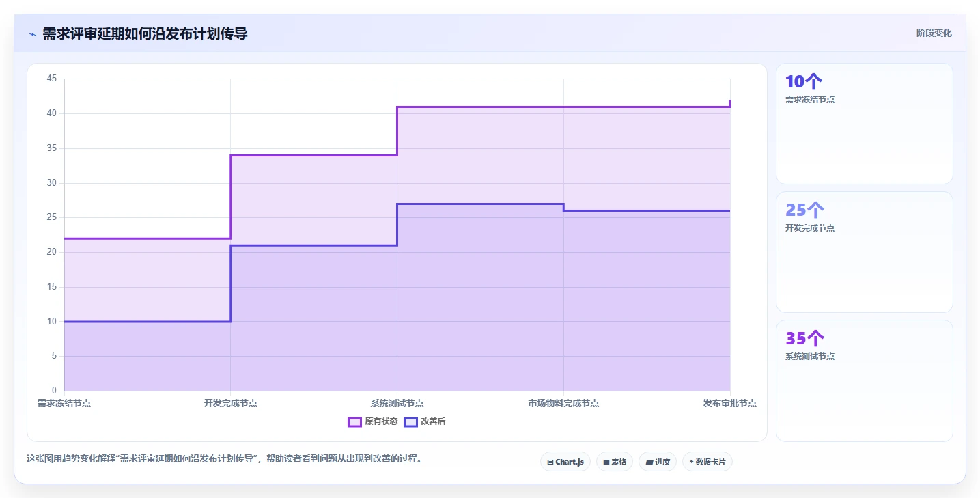
Task: Click the caption text below the chart
Action: coord(225,458)
